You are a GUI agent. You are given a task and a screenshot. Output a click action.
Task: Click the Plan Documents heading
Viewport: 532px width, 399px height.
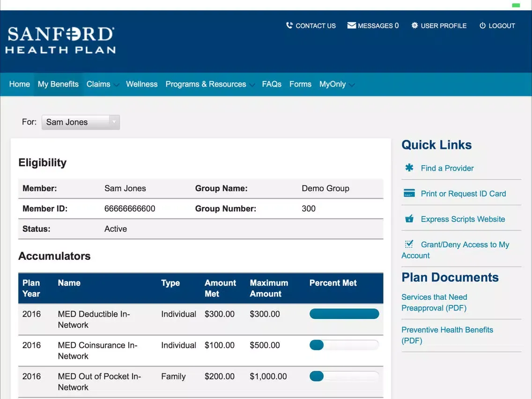pos(450,278)
